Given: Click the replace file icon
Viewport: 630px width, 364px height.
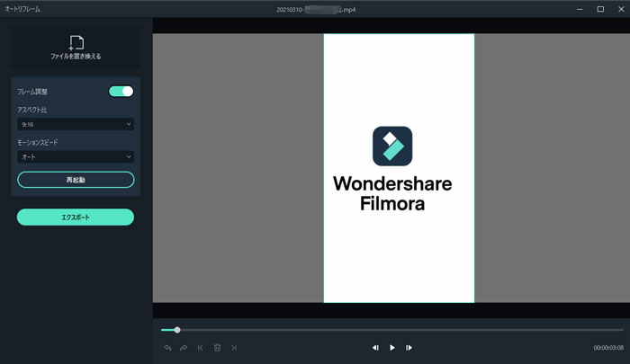Looking at the screenshot, I should (x=76, y=42).
